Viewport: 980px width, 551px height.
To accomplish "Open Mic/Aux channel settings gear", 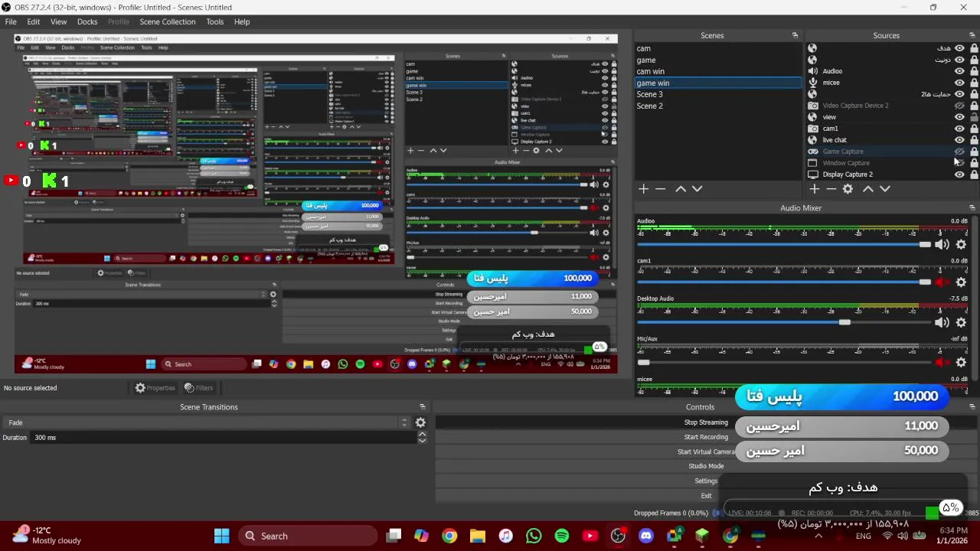I will coord(961,363).
